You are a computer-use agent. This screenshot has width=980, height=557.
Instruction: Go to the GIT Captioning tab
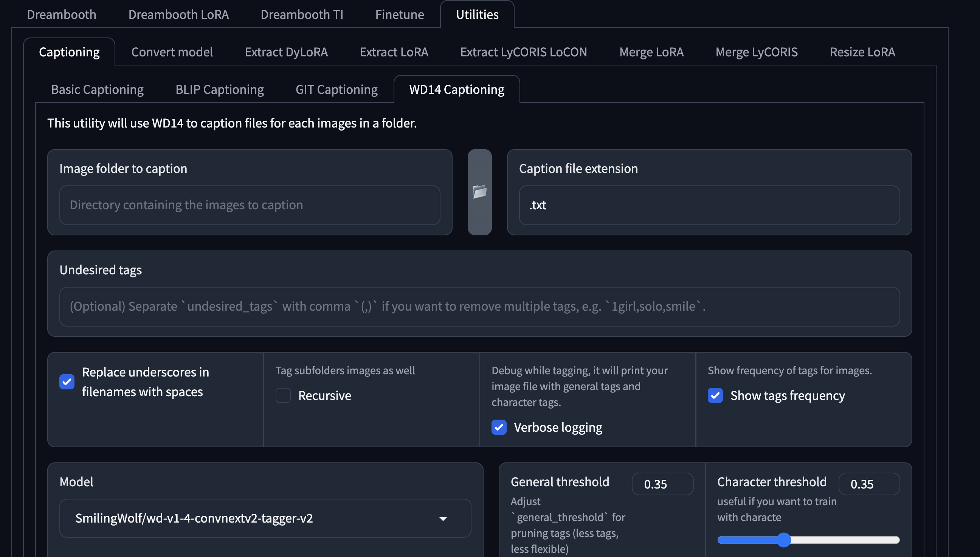tap(336, 90)
